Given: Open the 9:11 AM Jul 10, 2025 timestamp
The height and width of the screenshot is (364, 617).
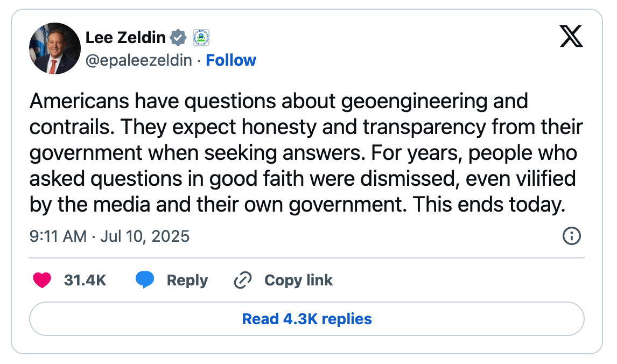Looking at the screenshot, I should coord(109,236).
